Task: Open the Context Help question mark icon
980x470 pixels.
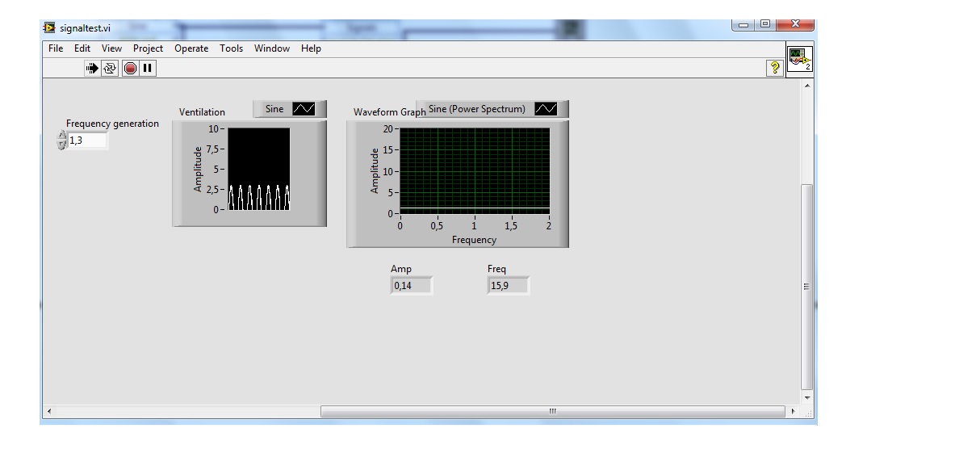Action: tap(775, 69)
